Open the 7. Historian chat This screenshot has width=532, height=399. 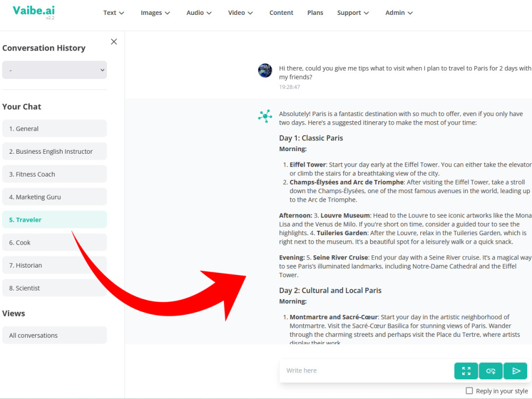click(x=55, y=265)
